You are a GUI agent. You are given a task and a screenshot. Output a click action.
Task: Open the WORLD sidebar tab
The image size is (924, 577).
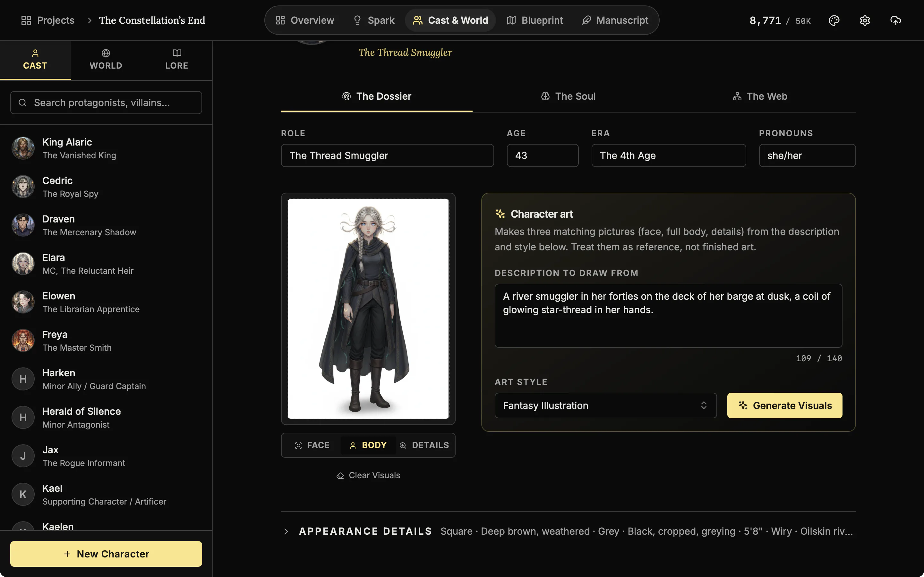106,60
